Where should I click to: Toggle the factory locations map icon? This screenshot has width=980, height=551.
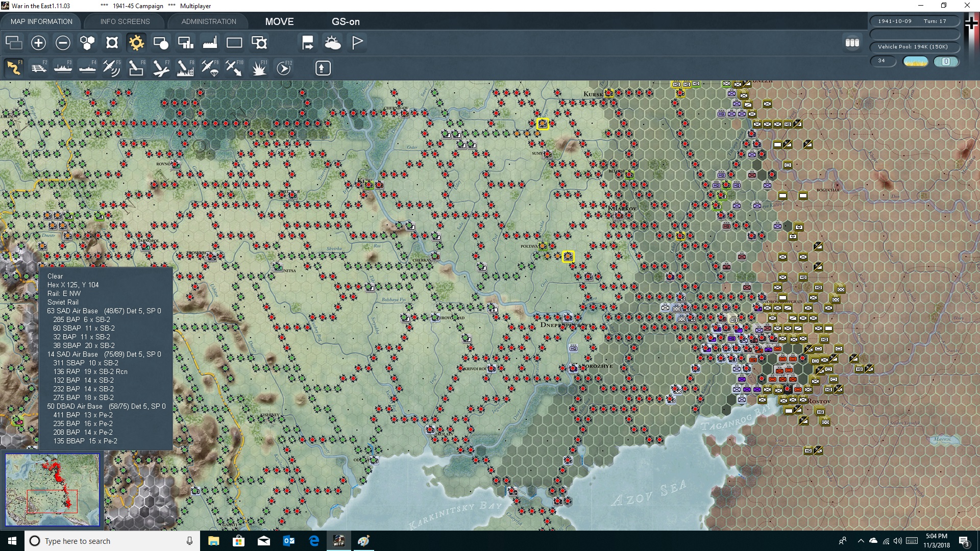(210, 42)
